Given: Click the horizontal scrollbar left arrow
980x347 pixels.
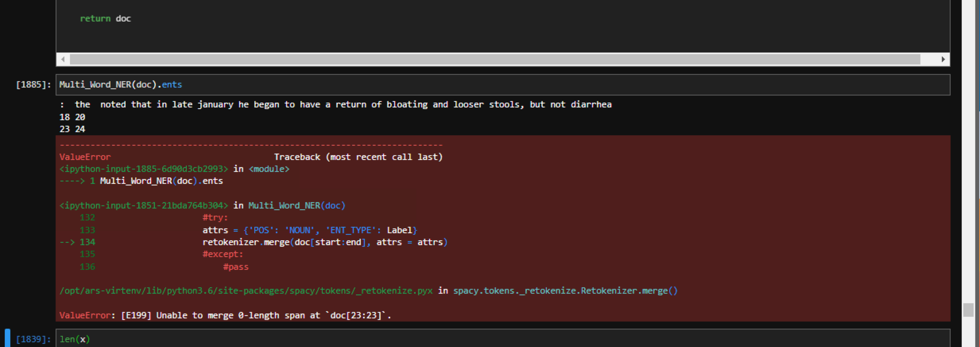Looking at the screenshot, I should point(63,59).
